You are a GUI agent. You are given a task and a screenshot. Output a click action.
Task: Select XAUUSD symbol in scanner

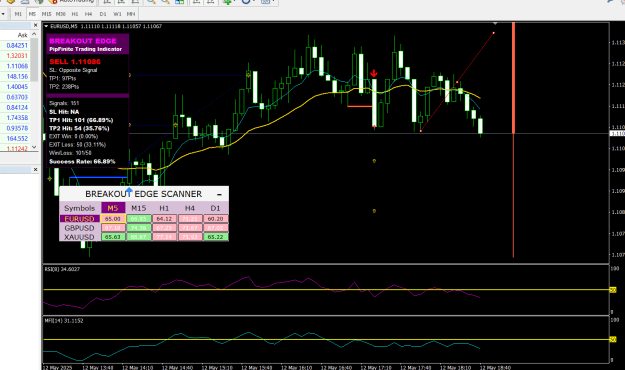coord(80,237)
